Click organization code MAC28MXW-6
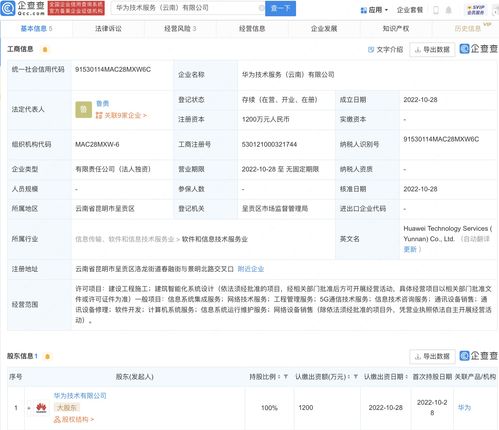Viewport: 499px width, 430px height. (x=97, y=144)
